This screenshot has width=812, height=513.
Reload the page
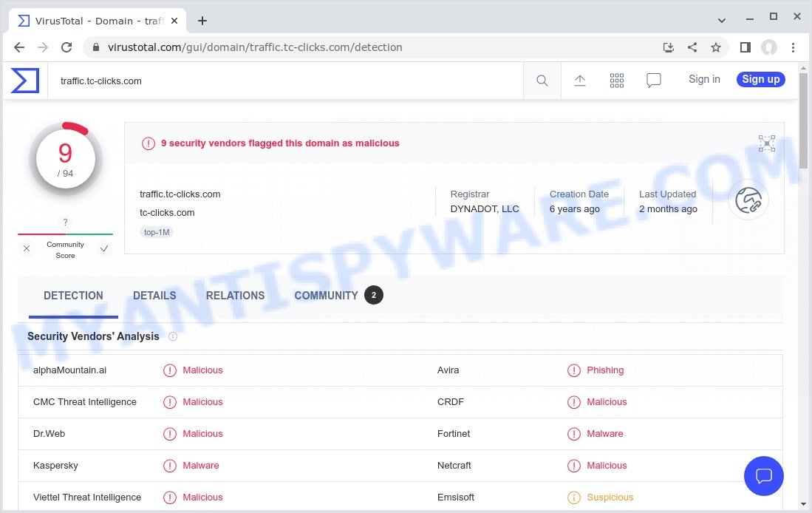point(66,47)
